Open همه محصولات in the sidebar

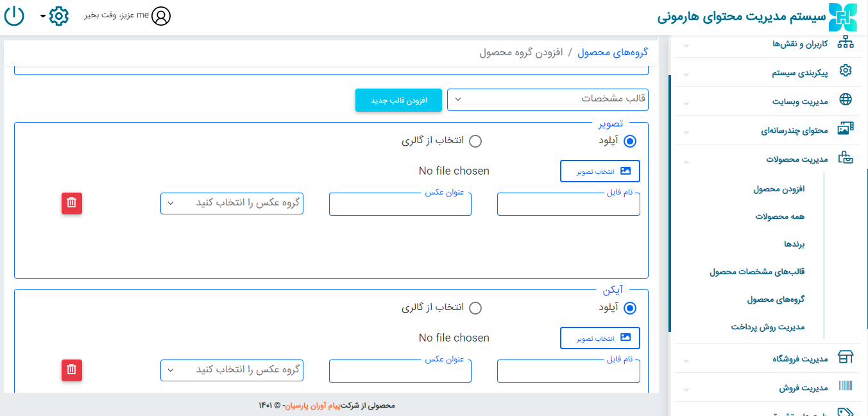[779, 217]
